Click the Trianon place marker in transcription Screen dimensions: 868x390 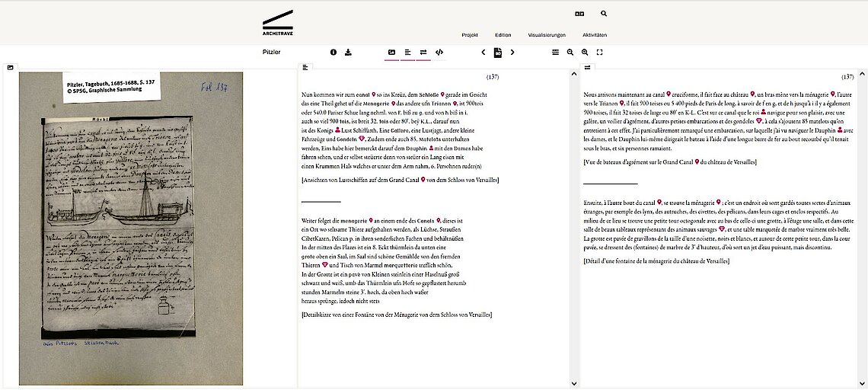(x=452, y=103)
